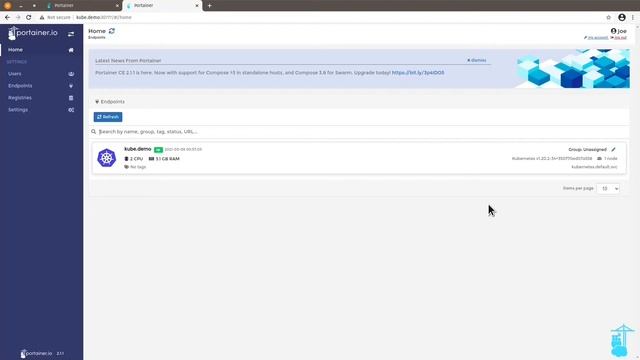Viewport: 640px width, 360px height.
Task: Click the Group: Unassigned text
Action: click(x=587, y=150)
